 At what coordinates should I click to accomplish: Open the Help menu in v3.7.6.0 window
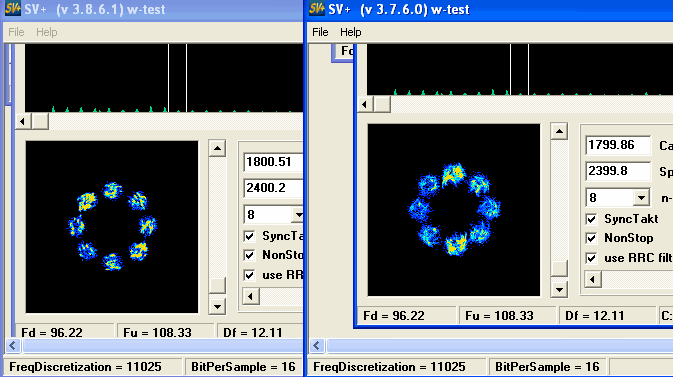[351, 32]
